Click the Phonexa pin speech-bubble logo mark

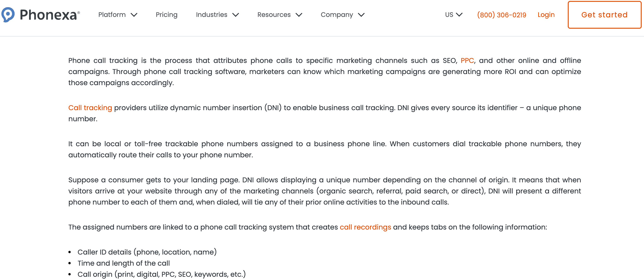8,15
